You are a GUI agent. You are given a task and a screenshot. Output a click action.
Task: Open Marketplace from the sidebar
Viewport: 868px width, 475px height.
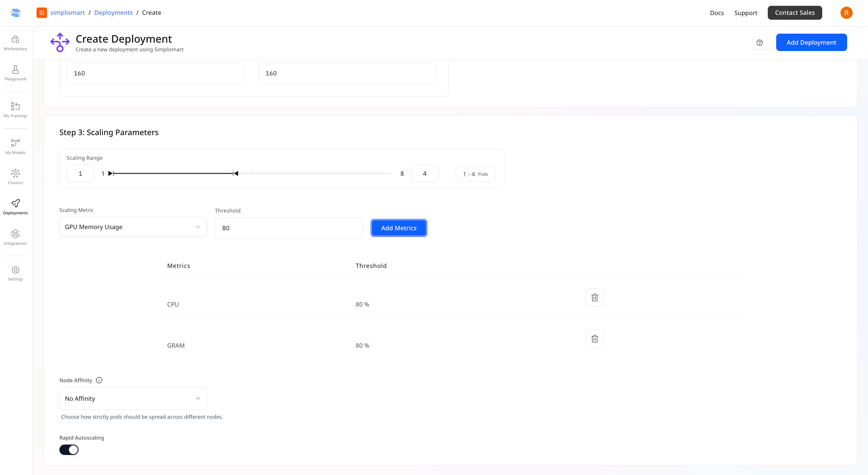coord(16,43)
